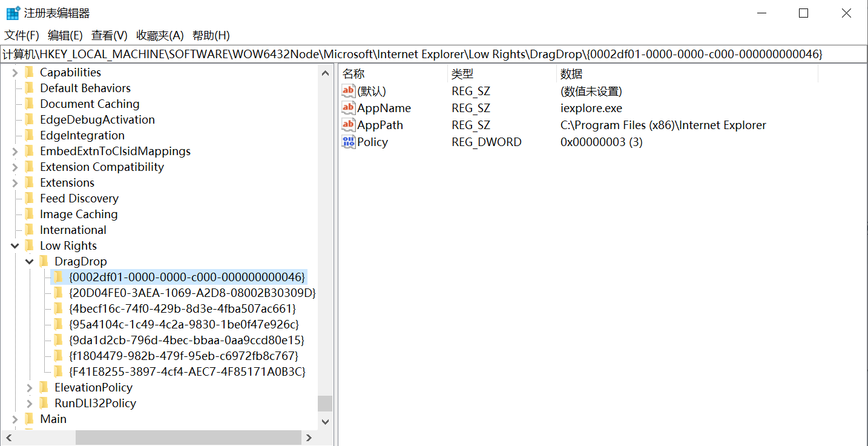
Task: Click the RunDll32Policy folder icon
Action: tap(44, 403)
